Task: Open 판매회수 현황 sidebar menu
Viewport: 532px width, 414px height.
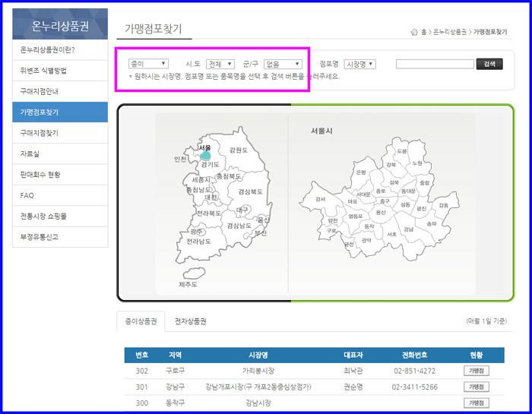Action: (60, 175)
